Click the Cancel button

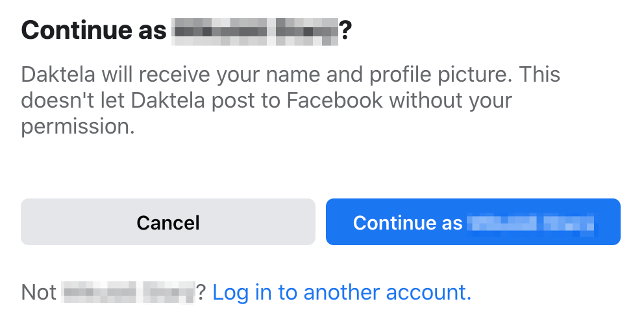pyautogui.click(x=167, y=222)
